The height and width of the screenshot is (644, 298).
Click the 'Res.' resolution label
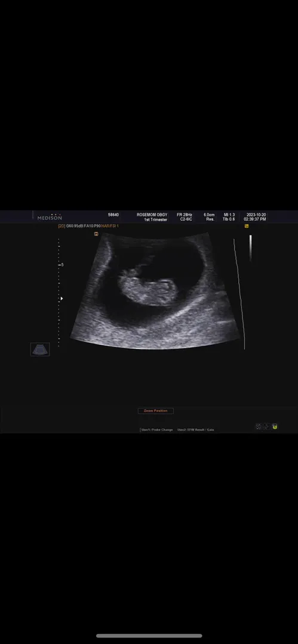[x=210, y=219]
